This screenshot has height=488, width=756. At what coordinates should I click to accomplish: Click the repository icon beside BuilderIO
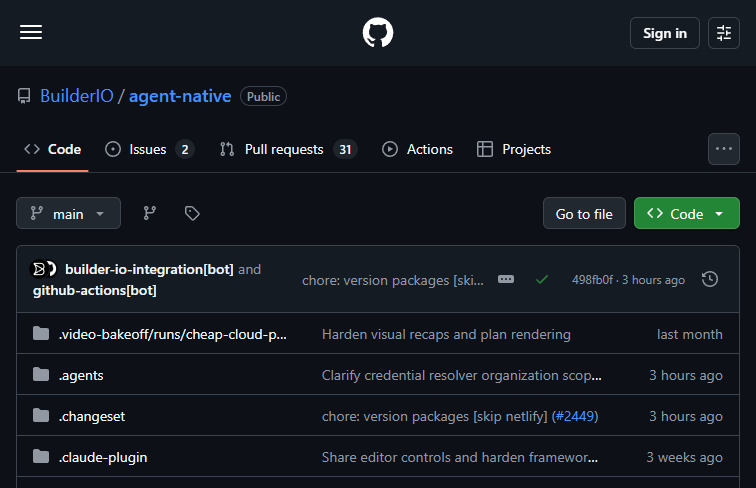(x=24, y=96)
